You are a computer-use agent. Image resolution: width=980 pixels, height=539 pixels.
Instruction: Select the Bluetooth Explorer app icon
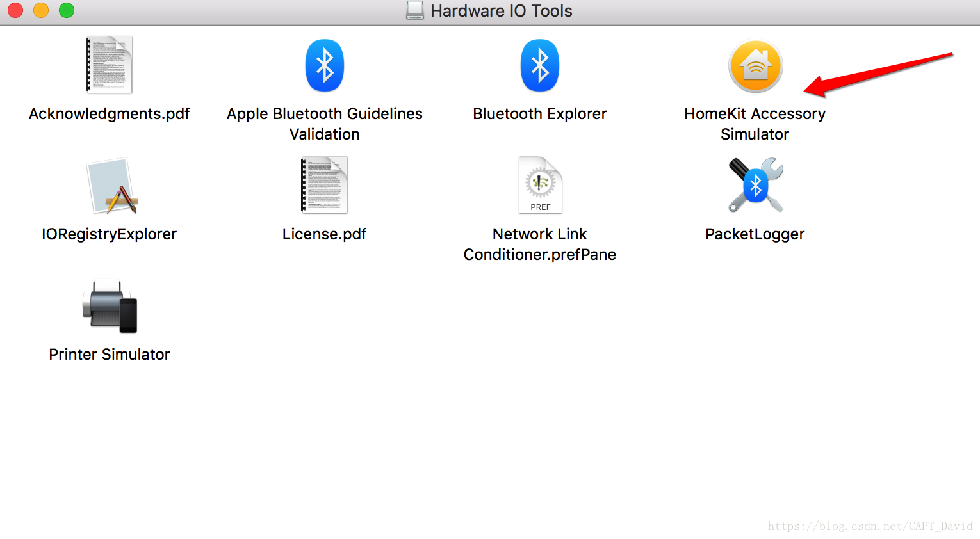click(540, 65)
